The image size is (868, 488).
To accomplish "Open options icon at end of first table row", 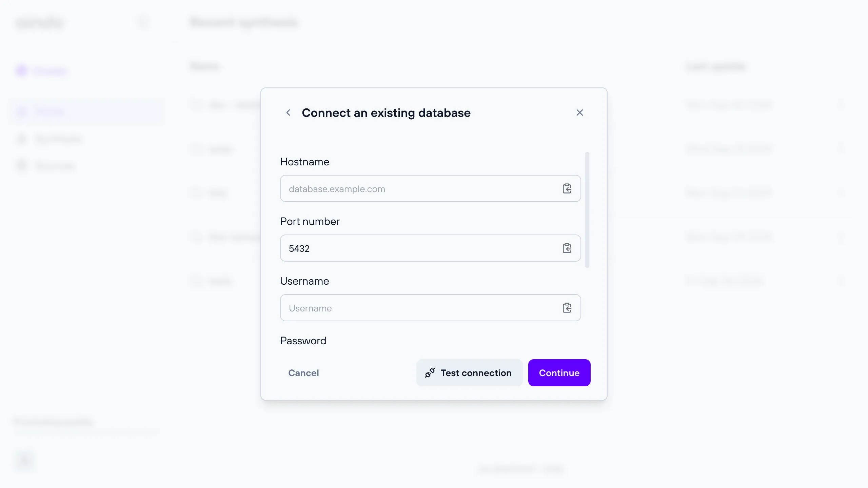I will 840,105.
